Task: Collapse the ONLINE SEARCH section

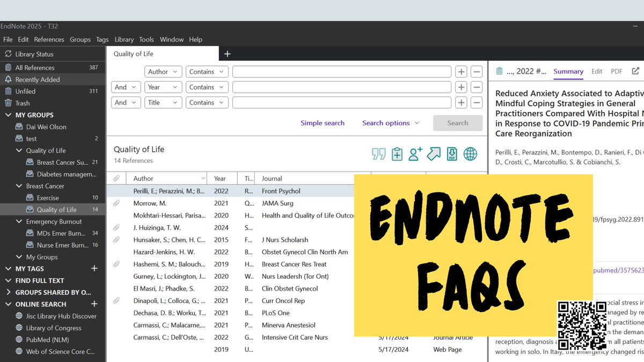Action: click(x=8, y=304)
